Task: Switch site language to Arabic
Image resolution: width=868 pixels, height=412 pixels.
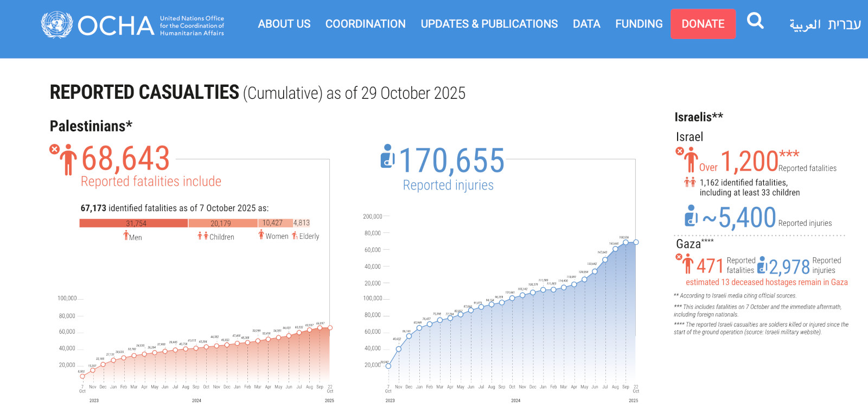Action: click(805, 25)
